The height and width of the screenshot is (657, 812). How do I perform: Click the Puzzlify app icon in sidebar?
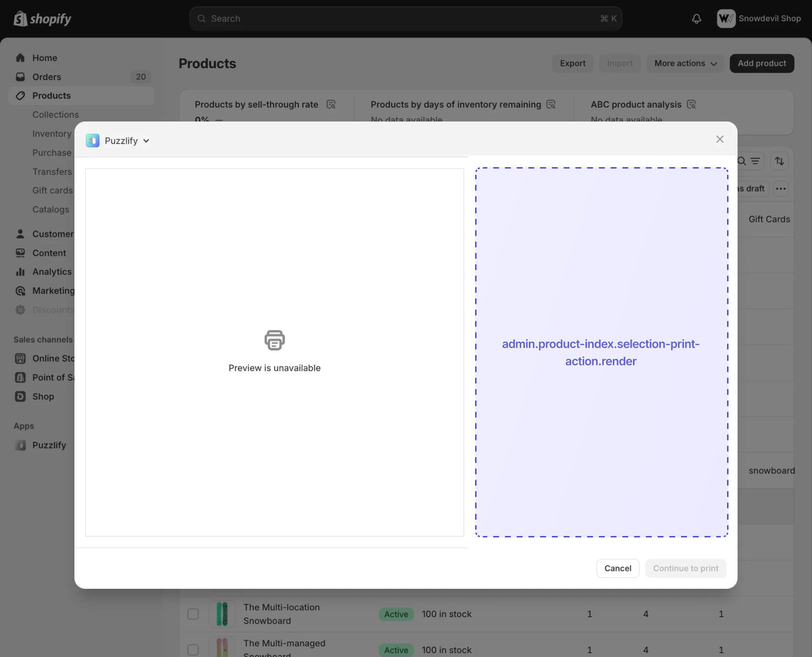tap(20, 445)
